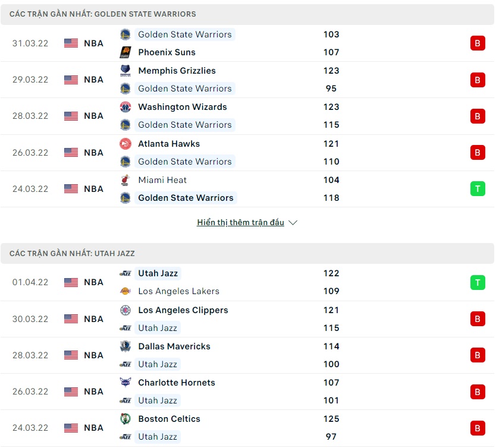Image resolution: width=496 pixels, height=448 pixels.
Task: Click the green T badge for Lakers match
Action: [478, 282]
